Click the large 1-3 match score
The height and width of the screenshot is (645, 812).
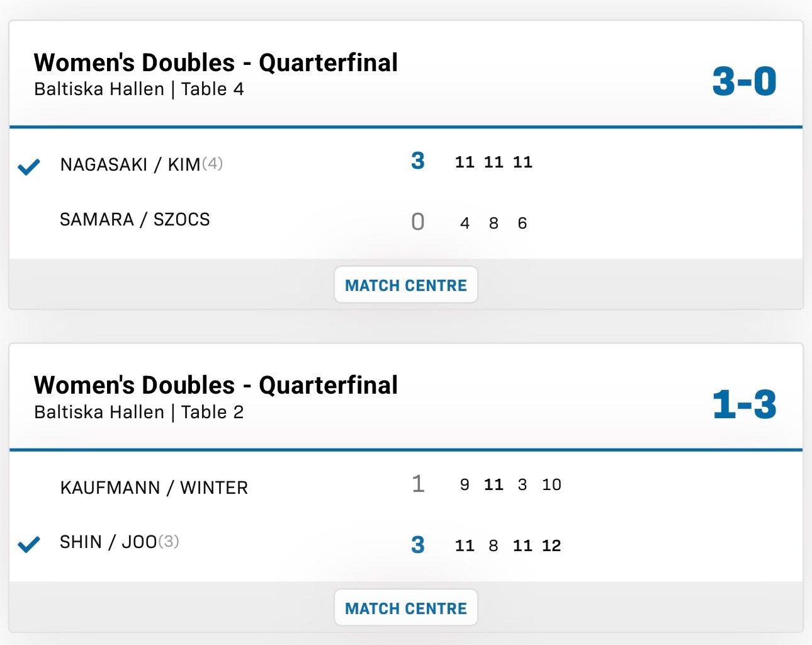click(745, 404)
